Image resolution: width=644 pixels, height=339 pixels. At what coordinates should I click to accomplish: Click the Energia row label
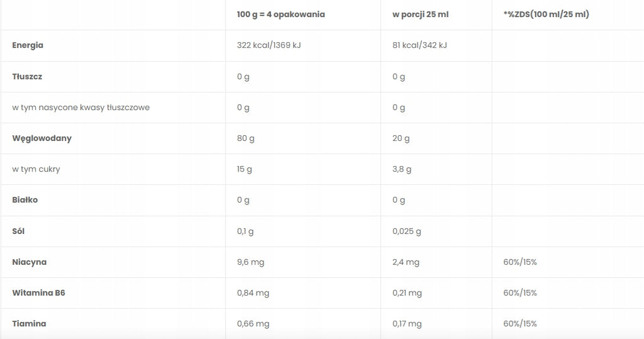pos(28,45)
